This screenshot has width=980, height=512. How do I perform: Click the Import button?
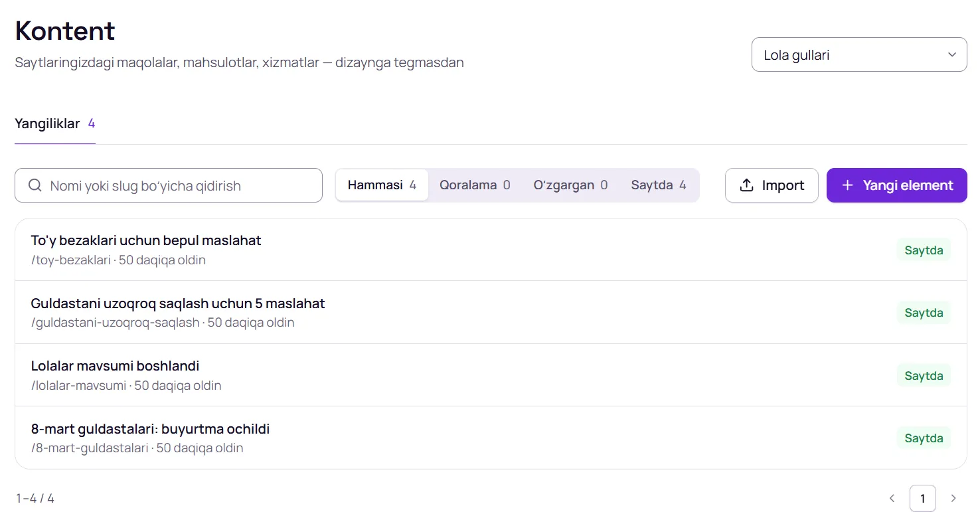point(772,185)
